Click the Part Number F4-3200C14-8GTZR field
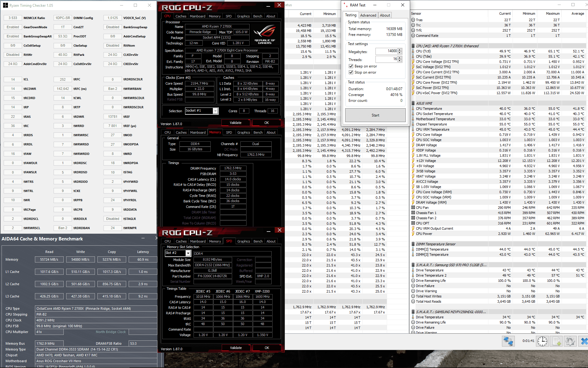Image resolution: width=588 pixels, height=368 pixels. pos(213,276)
